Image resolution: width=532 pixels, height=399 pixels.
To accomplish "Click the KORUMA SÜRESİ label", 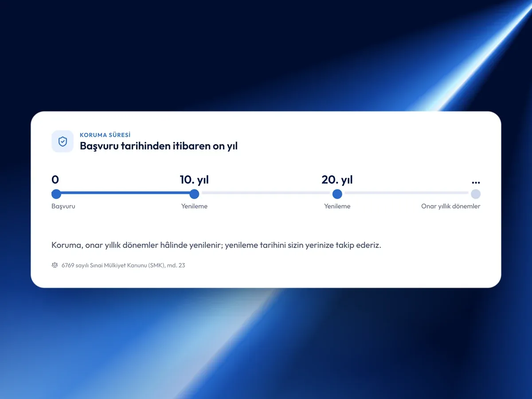I will (105, 135).
